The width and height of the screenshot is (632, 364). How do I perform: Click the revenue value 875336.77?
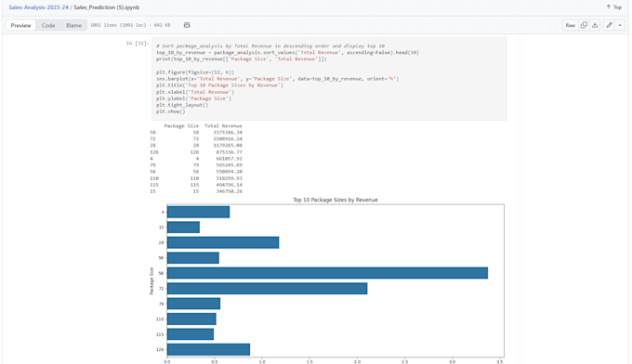click(x=230, y=152)
